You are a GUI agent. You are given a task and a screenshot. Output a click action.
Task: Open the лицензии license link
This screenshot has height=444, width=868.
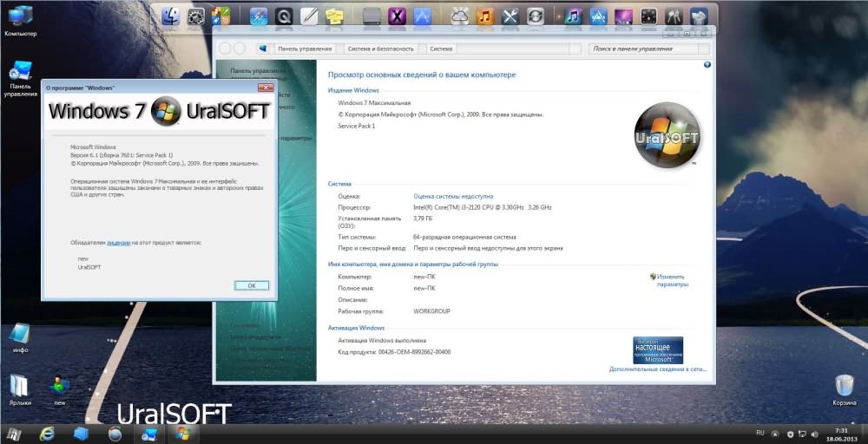tap(118, 243)
